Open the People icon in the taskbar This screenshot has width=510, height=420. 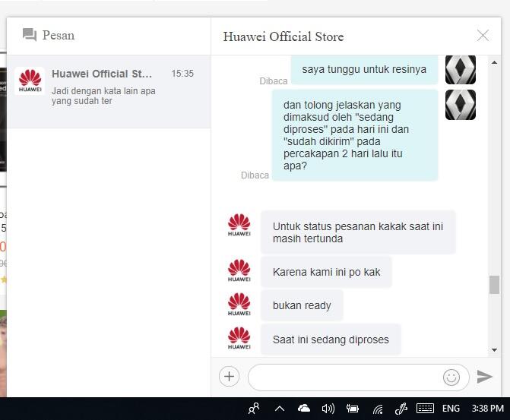[254, 409]
